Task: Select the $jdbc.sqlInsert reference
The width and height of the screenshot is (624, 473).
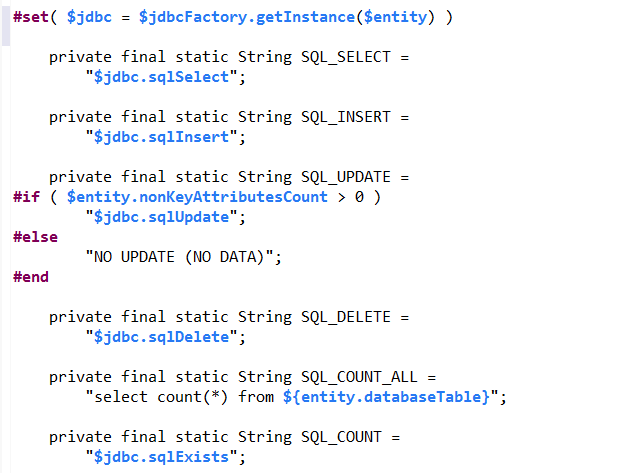Action: click(x=161, y=137)
